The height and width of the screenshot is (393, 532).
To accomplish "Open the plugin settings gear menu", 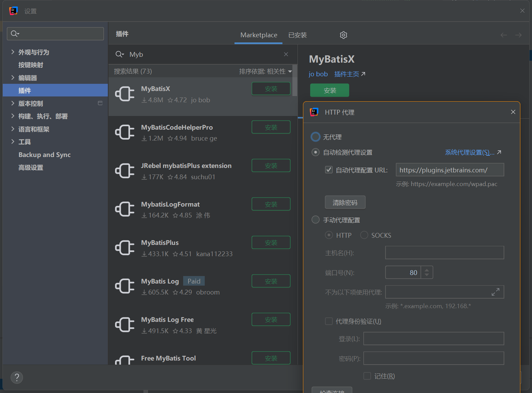I will click(343, 35).
